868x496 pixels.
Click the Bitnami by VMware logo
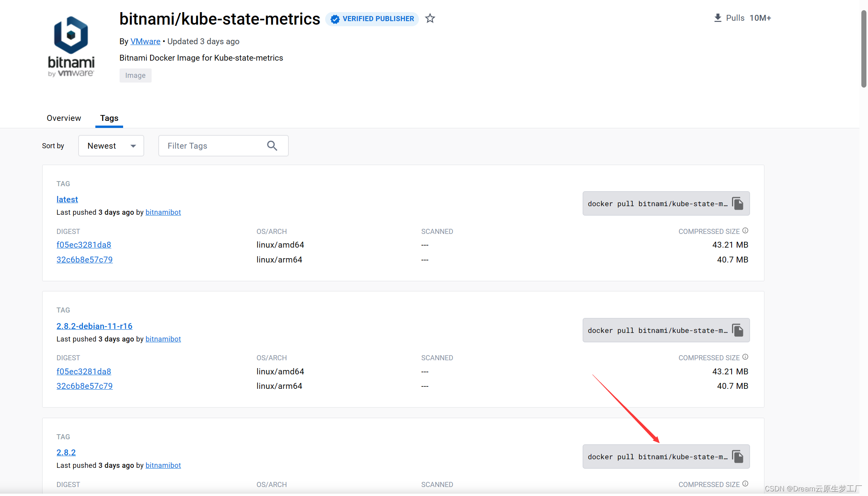[x=71, y=46]
